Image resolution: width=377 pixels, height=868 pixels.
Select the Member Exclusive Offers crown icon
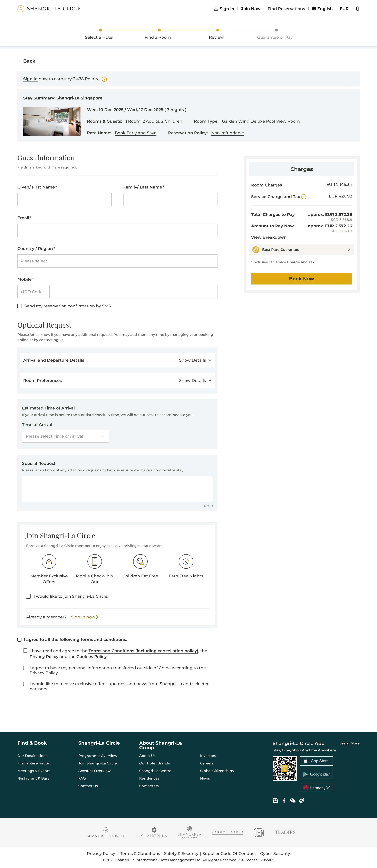coord(49,561)
